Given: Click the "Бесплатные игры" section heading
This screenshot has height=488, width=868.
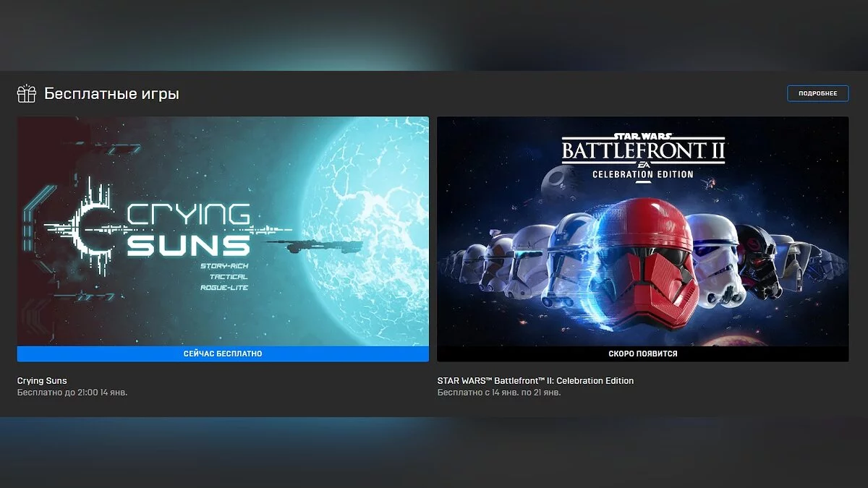Looking at the screenshot, I should pos(111,94).
